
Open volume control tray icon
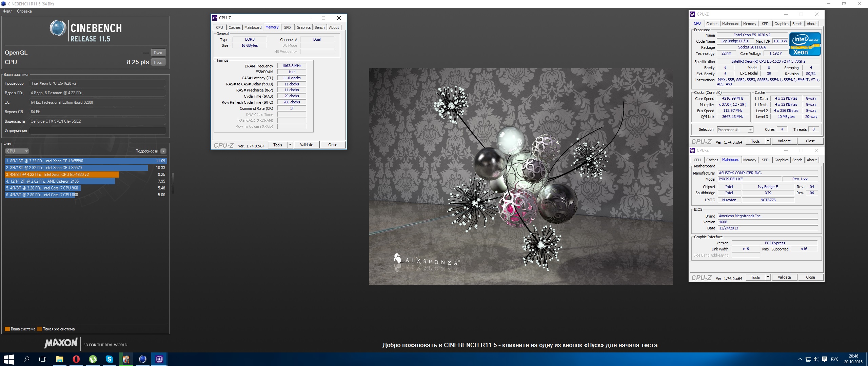pyautogui.click(x=816, y=359)
